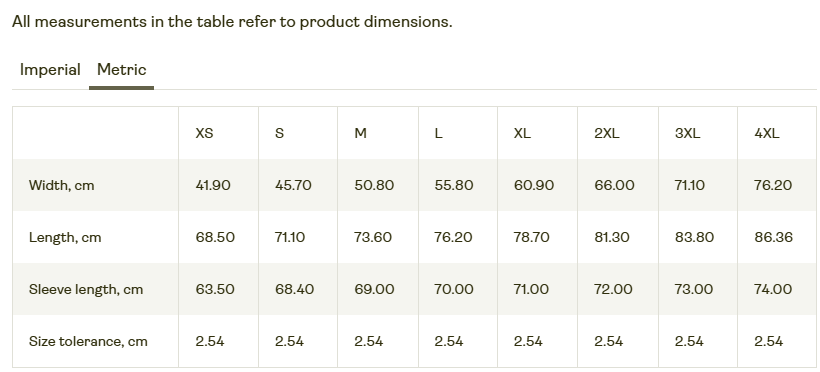Click the 4XL column header
Viewport: 820px width, 372px height.
pyautogui.click(x=767, y=133)
